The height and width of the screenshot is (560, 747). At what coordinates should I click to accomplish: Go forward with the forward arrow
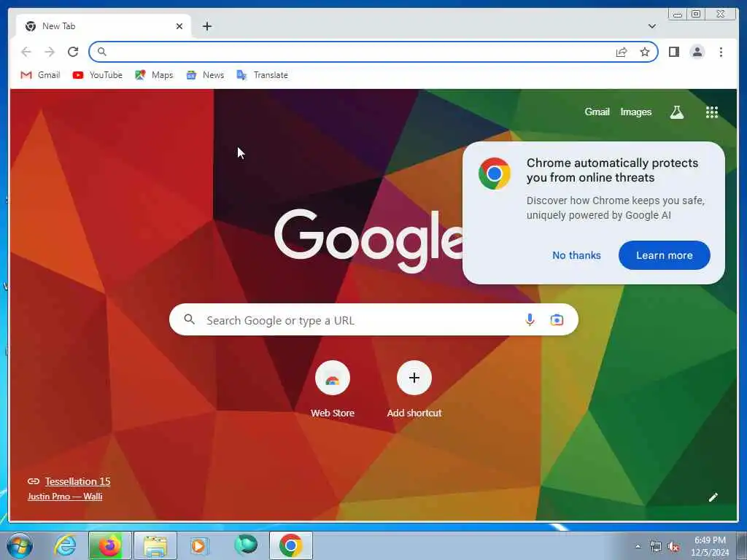[50, 52]
